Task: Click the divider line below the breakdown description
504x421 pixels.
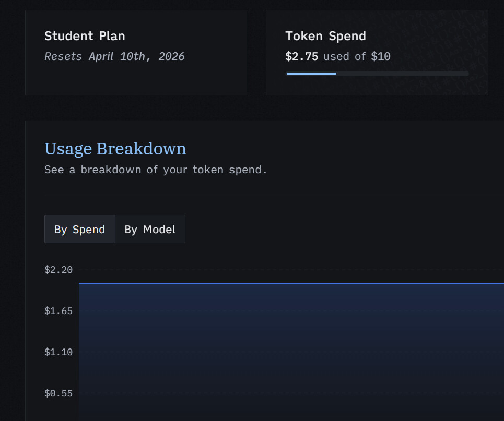Action: pyautogui.click(x=274, y=196)
